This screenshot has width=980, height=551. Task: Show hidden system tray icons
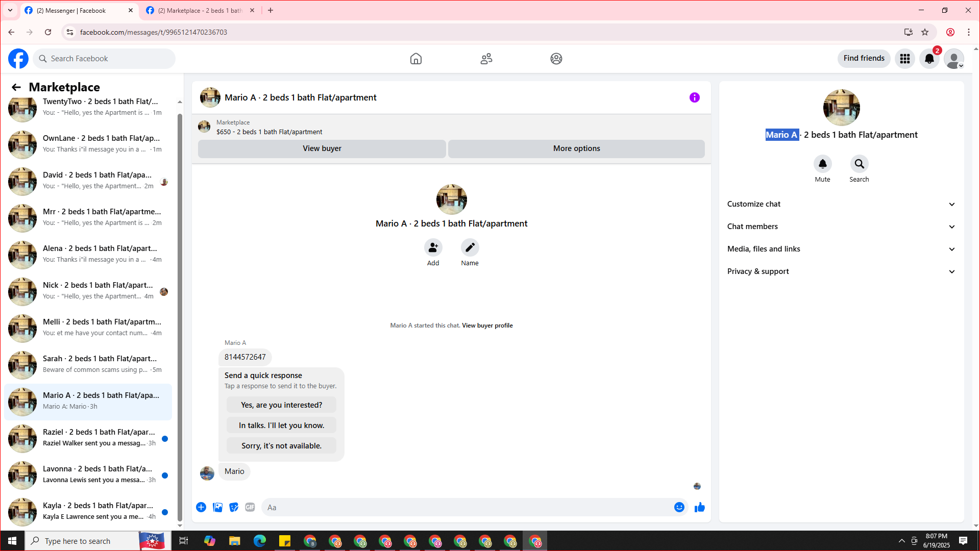point(902,541)
